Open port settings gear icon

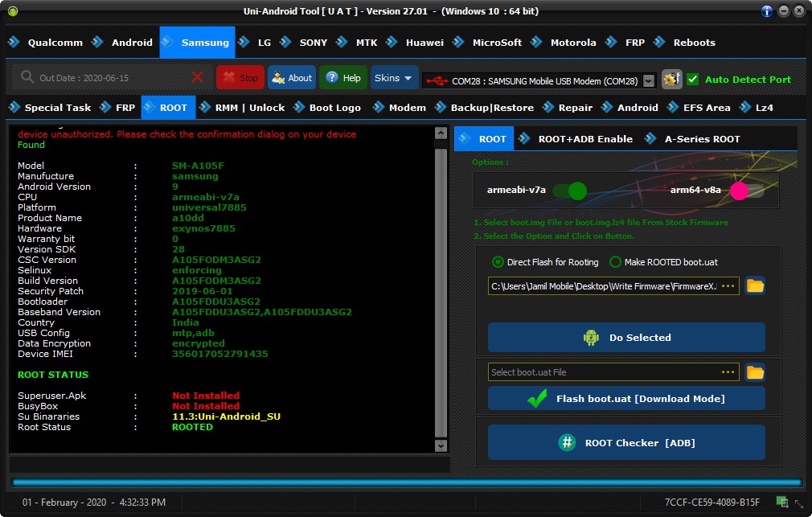671,80
